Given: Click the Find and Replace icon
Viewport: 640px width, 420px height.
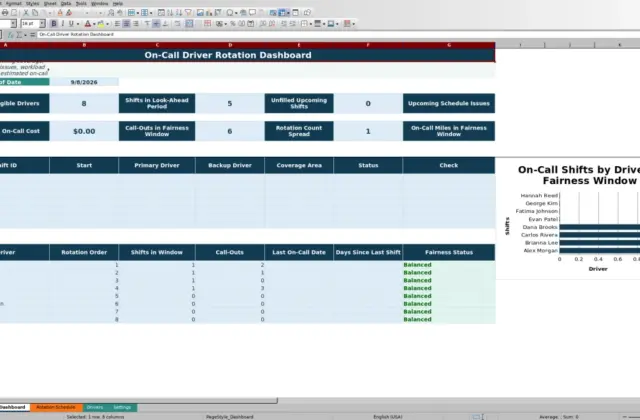Looking at the screenshot, I should (111, 13).
